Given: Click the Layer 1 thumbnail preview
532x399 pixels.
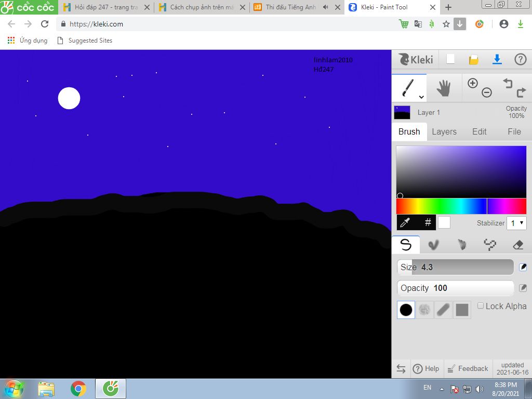Looking at the screenshot, I should [402, 113].
